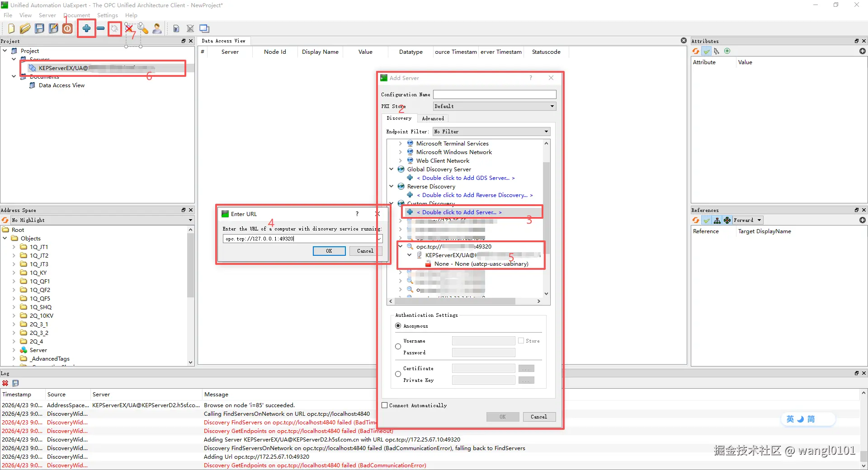Refresh the Attributes panel

click(x=696, y=51)
